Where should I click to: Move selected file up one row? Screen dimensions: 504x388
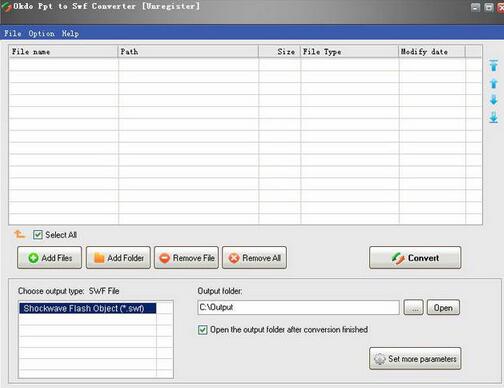click(494, 83)
